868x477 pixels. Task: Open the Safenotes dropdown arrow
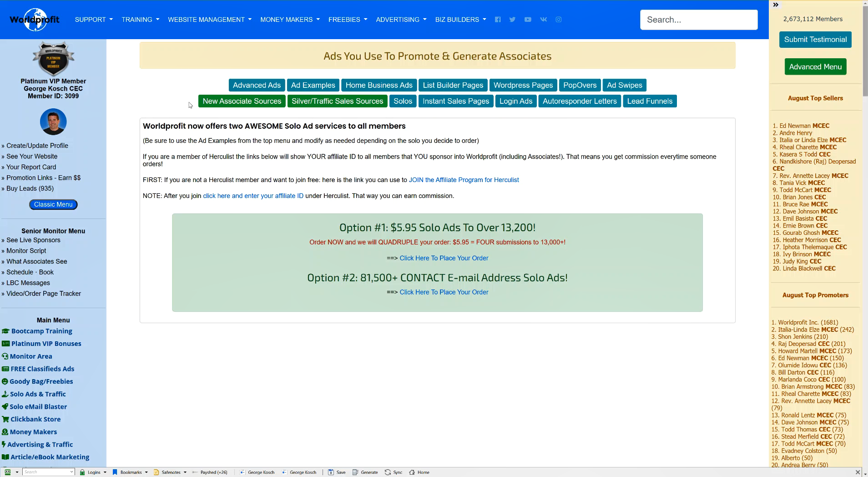pos(185,472)
